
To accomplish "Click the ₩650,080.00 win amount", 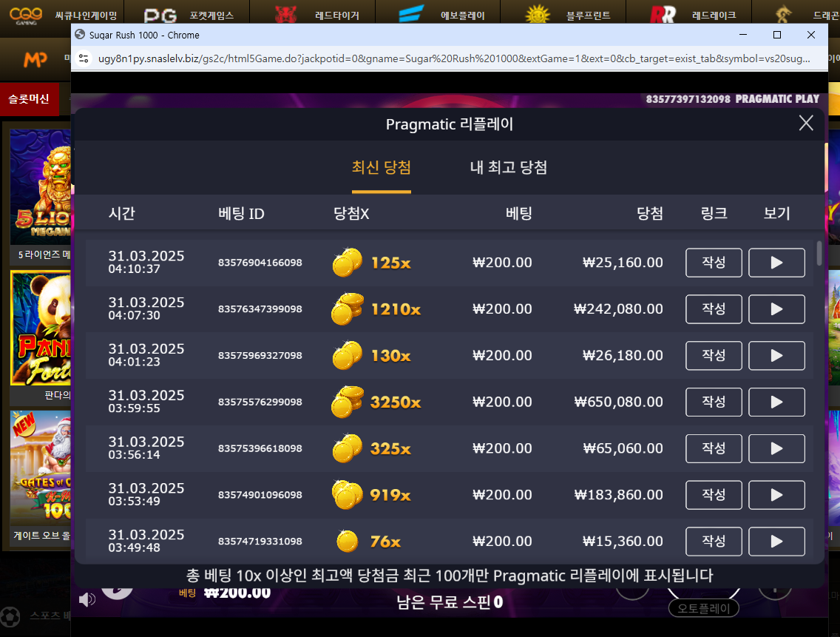I will (618, 402).
